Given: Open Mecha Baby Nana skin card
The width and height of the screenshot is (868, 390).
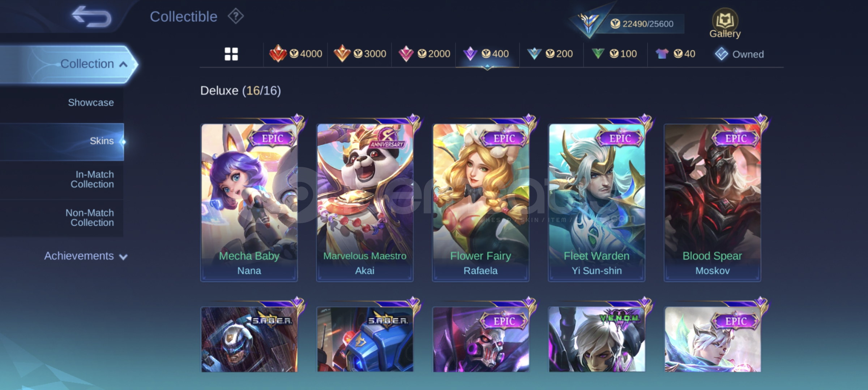Looking at the screenshot, I should click(x=249, y=202).
